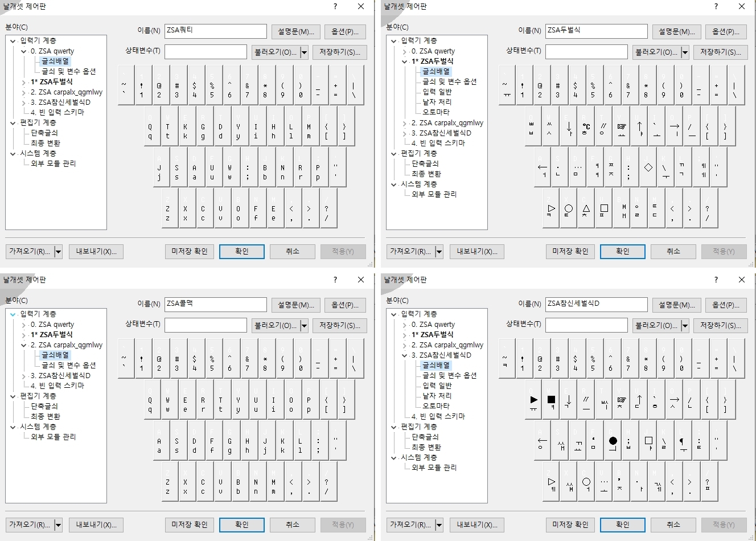Select 오토마타 under 1* ZSA두벌식 in ZSA두벌식 dialog
Screen dimensions: 756x541
point(435,112)
